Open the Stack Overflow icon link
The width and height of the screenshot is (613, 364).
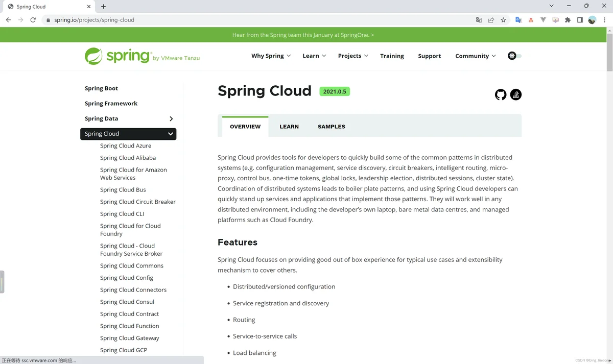point(516,94)
